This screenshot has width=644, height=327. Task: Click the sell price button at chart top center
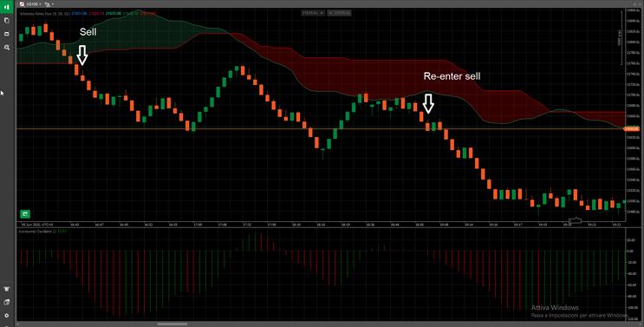pyautogui.click(x=313, y=13)
